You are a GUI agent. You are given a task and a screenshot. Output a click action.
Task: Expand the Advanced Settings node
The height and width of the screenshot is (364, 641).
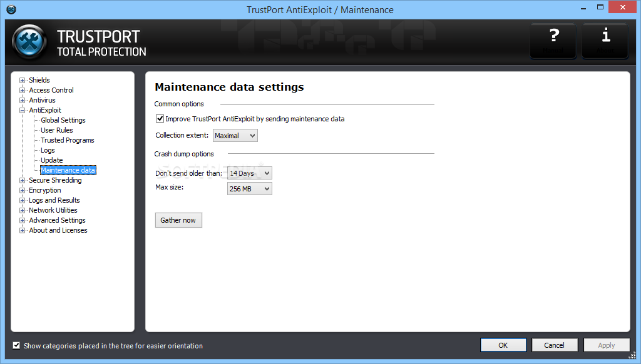[x=22, y=221]
